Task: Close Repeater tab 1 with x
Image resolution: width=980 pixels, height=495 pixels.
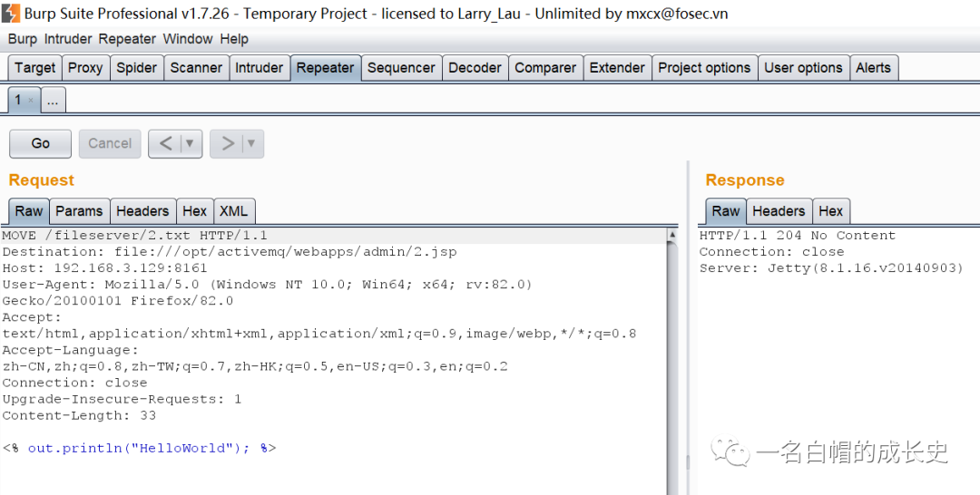Action: (x=31, y=100)
